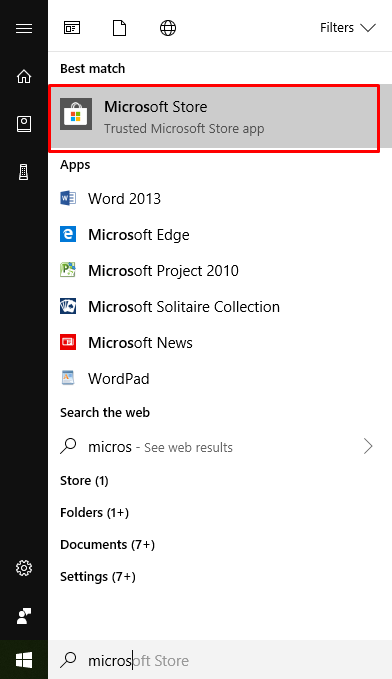Click the magnifier icon beside micros web result
This screenshot has height=679, width=392.
pyautogui.click(x=68, y=446)
